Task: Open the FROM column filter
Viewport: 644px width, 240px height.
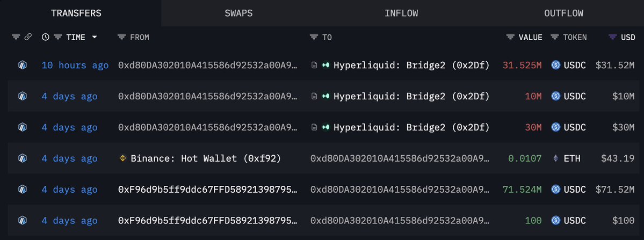Action: point(121,38)
